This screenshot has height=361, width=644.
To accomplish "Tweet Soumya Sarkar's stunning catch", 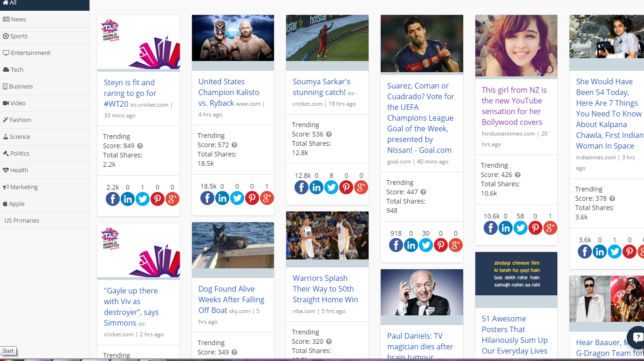I will pyautogui.click(x=331, y=187).
